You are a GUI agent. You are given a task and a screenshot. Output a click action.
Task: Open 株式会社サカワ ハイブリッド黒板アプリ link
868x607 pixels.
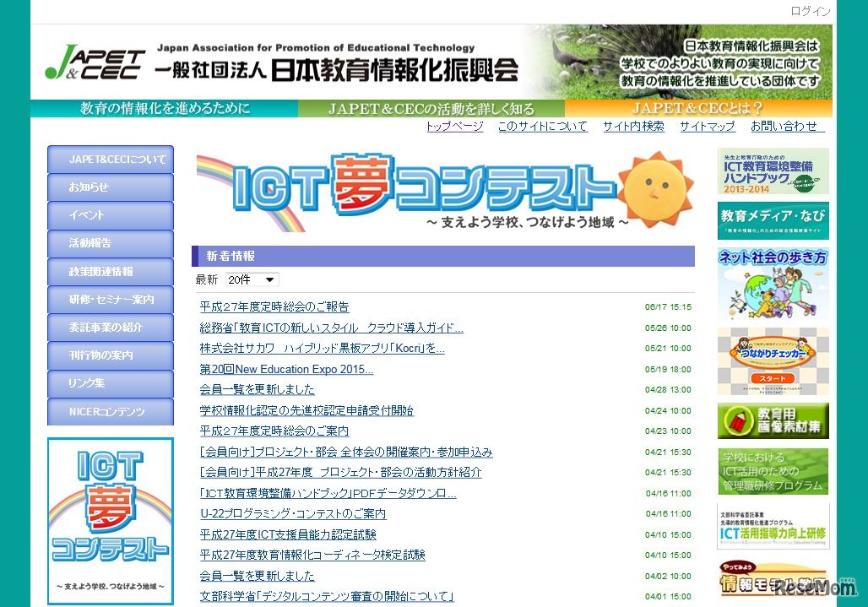[x=322, y=349]
